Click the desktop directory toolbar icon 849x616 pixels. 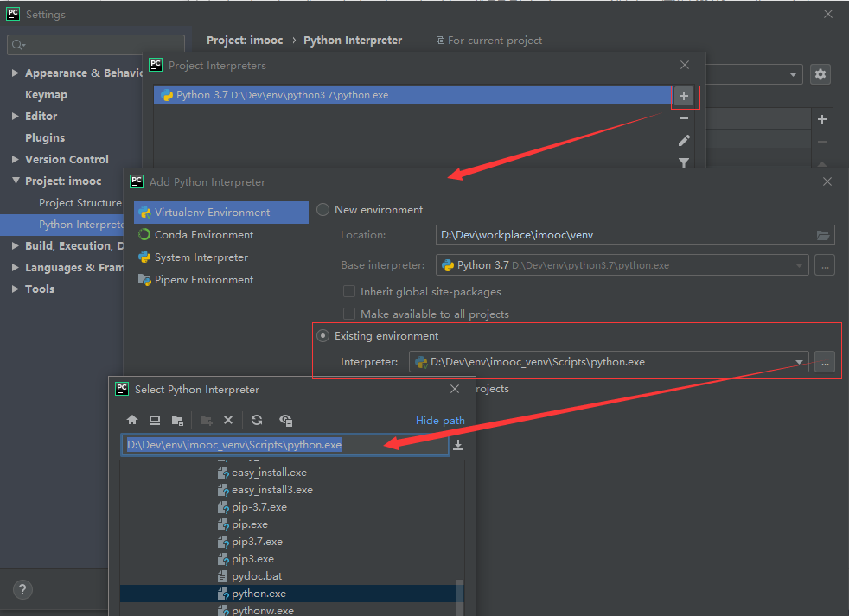pos(155,420)
